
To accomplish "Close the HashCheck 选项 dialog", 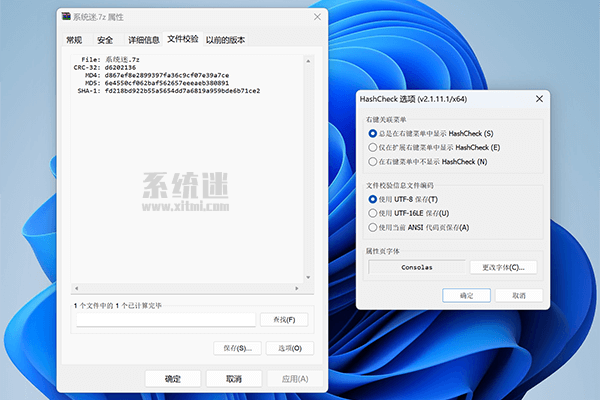I will [x=539, y=99].
